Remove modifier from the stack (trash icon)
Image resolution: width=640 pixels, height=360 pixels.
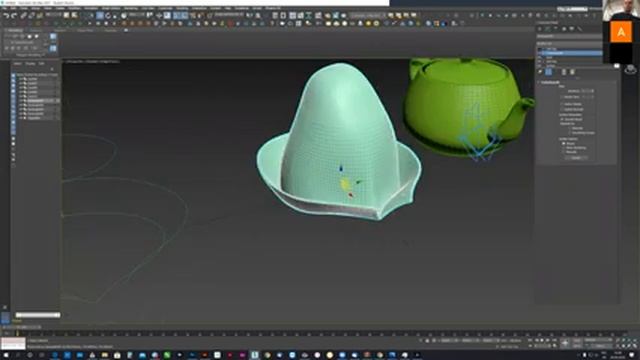[564, 72]
